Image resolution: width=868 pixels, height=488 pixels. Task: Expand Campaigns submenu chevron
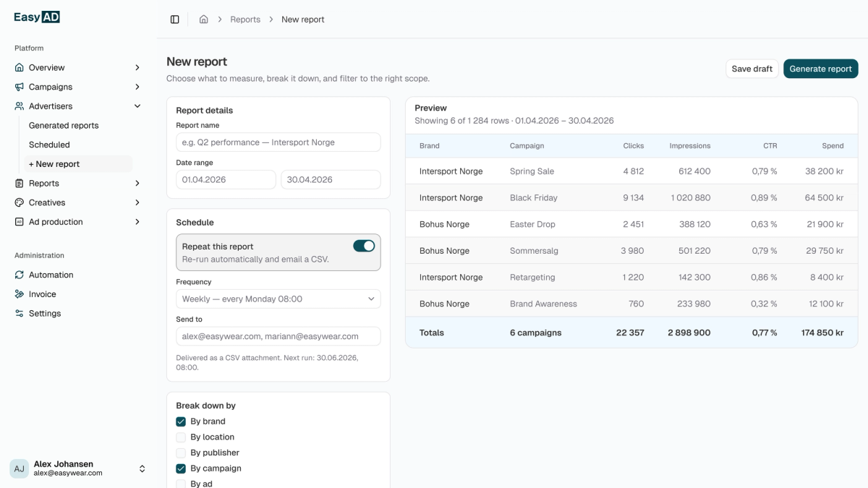pyautogui.click(x=137, y=87)
